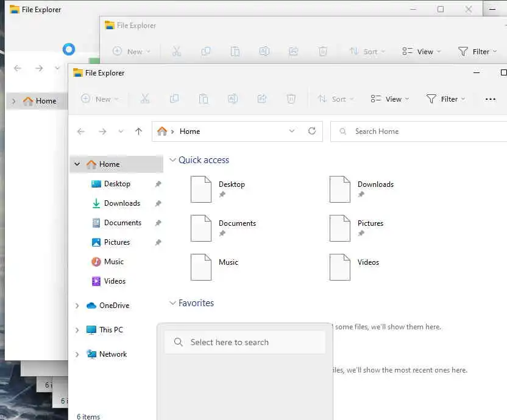Select Network in the navigation pane
507x420 pixels.
pos(107,354)
